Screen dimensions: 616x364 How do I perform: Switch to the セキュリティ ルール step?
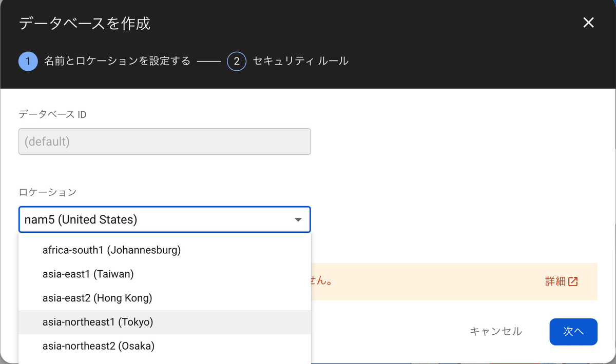click(299, 60)
